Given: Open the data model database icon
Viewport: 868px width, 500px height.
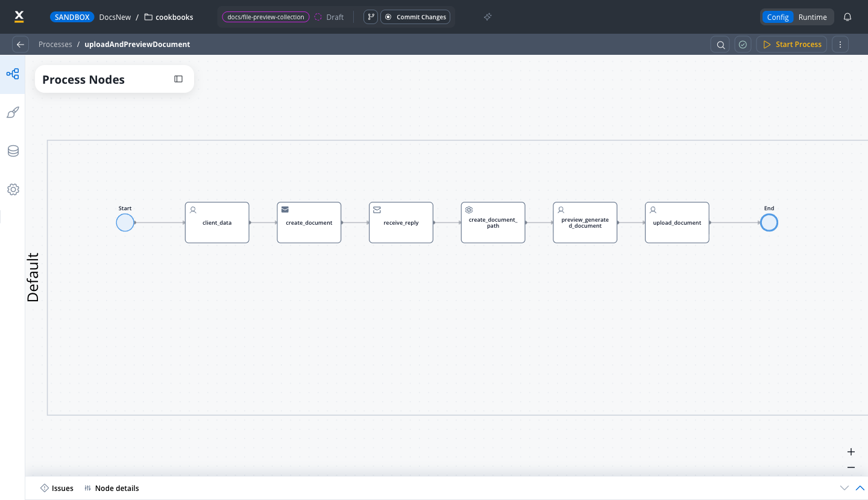Looking at the screenshot, I should tap(13, 151).
